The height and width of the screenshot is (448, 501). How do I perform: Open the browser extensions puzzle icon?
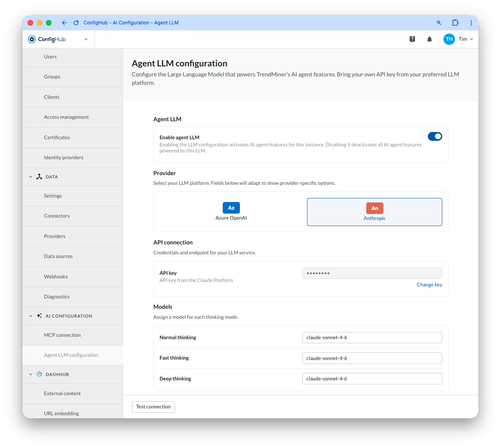pos(455,23)
